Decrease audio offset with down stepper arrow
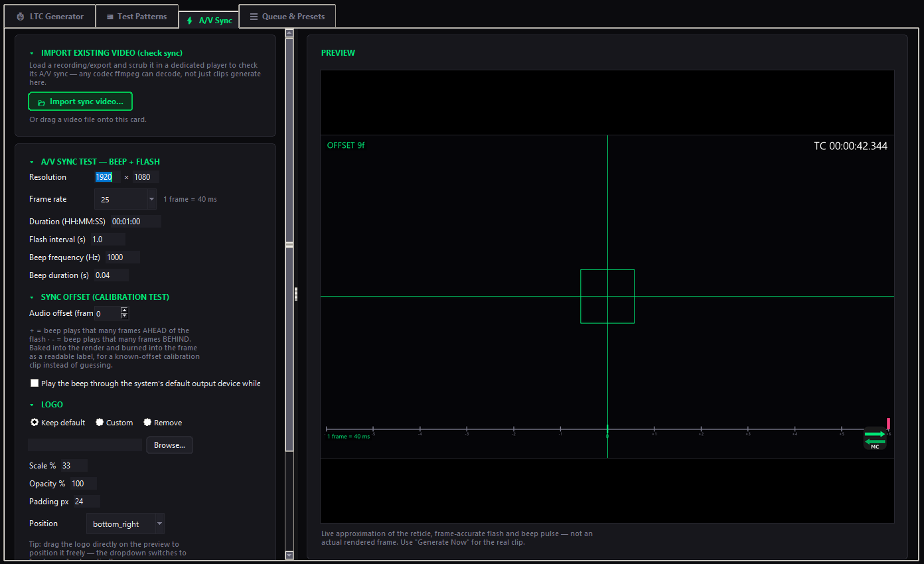 pyautogui.click(x=124, y=317)
